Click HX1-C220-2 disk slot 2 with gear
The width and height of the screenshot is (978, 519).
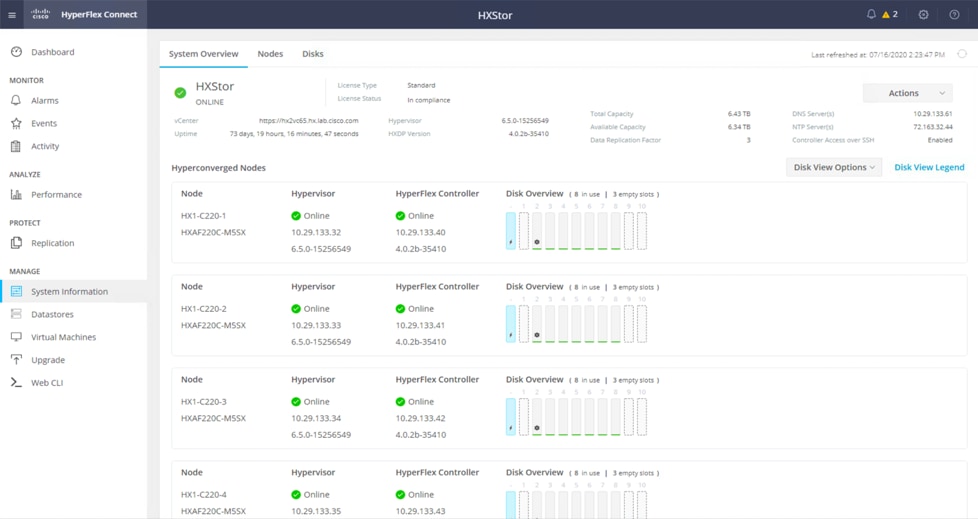537,324
